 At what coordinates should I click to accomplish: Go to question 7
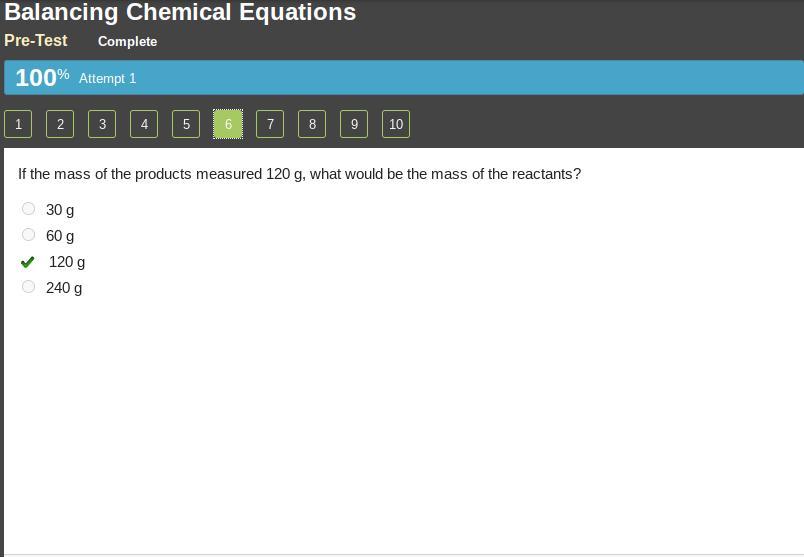coord(270,124)
